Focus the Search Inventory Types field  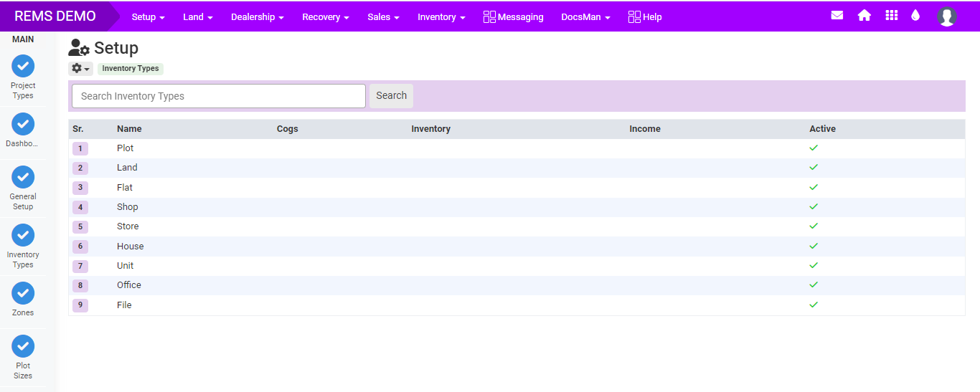pyautogui.click(x=219, y=96)
